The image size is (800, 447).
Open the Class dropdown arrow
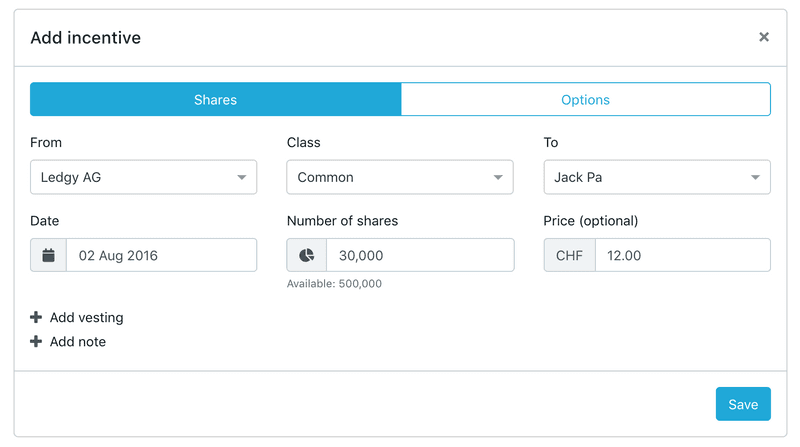pos(498,177)
